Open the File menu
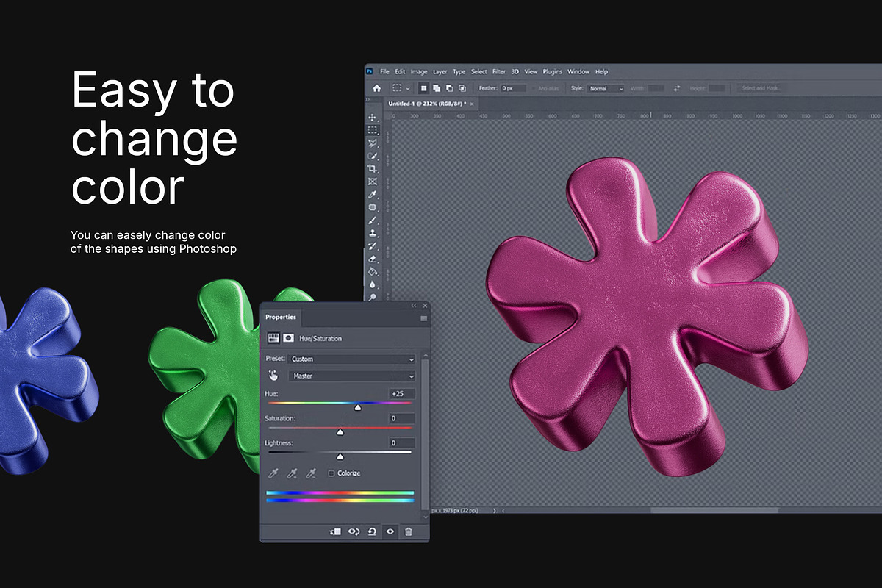882x588 pixels. 384,72
